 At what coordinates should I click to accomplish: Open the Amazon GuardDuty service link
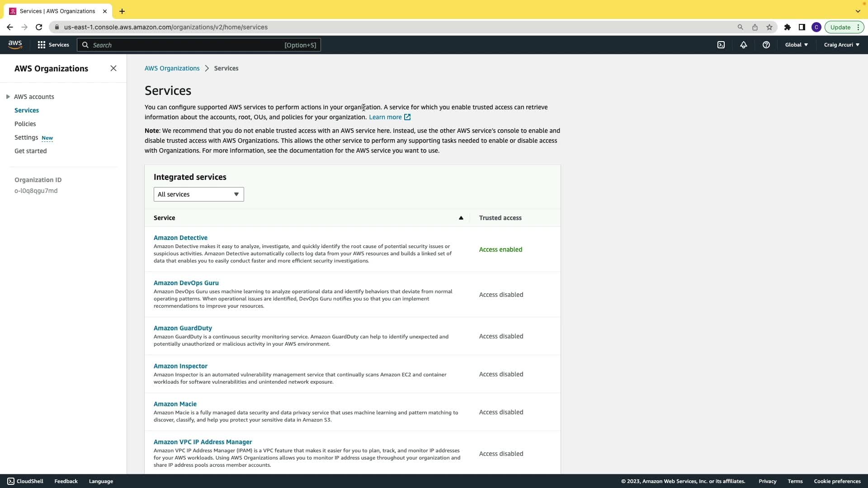[183, 328]
